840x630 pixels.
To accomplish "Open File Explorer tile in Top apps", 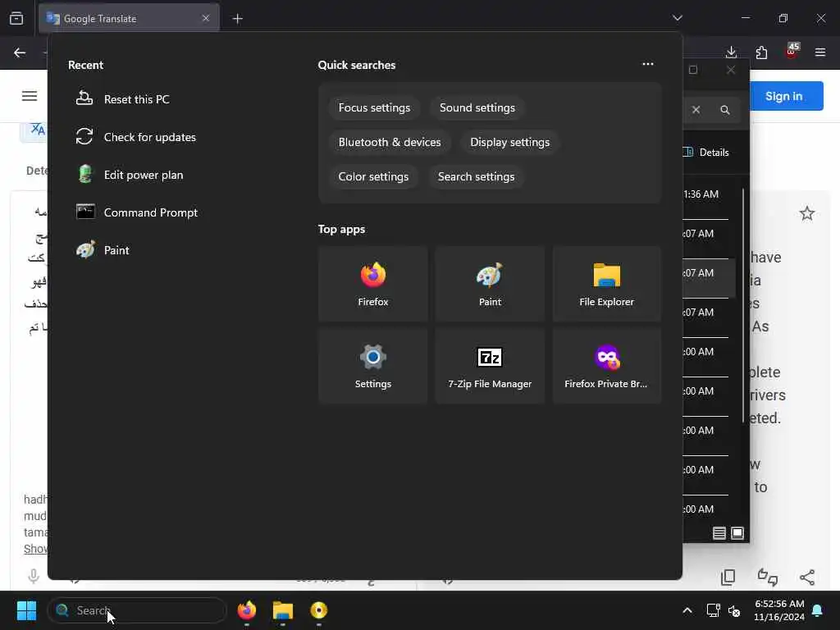I will coord(606,284).
